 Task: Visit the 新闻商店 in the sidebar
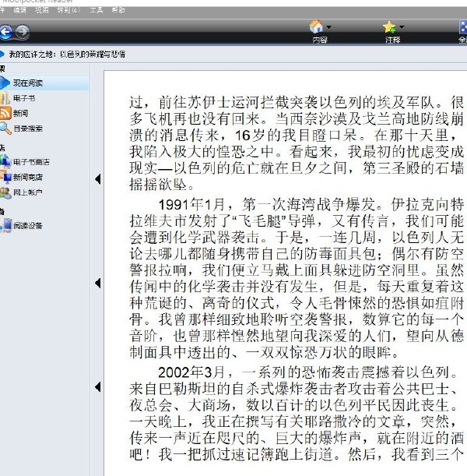point(22,177)
